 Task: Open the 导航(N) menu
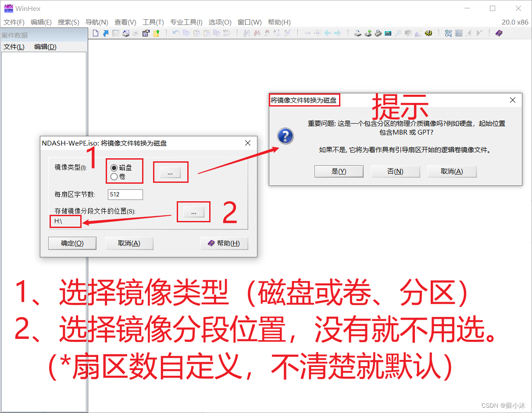(x=97, y=22)
